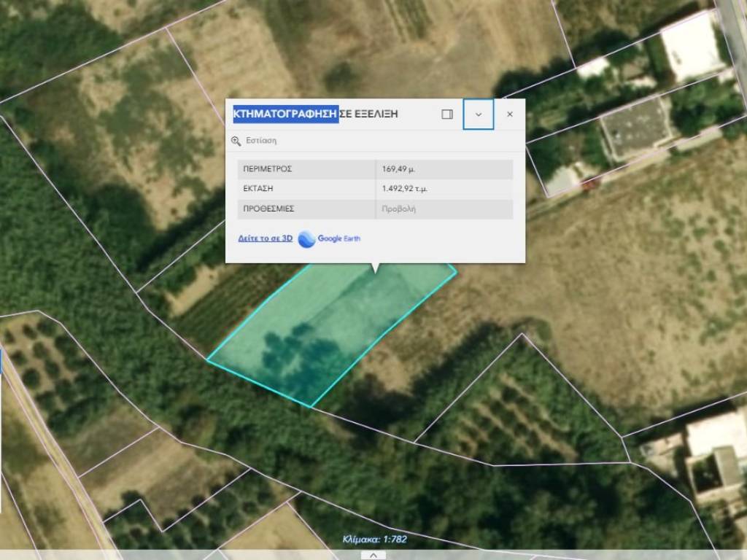Image resolution: width=747 pixels, height=560 pixels.
Task: Click the Google Earth logo icon
Action: tap(307, 239)
